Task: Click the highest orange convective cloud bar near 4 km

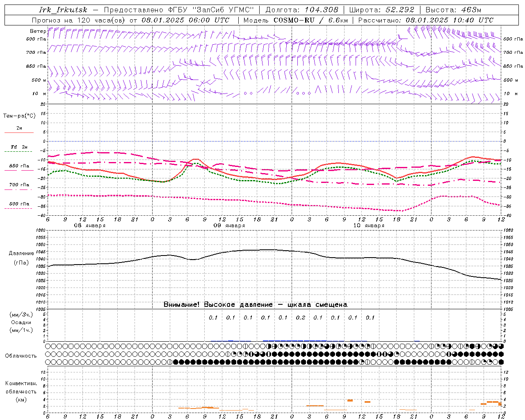Action: pyautogui.click(x=350, y=400)
